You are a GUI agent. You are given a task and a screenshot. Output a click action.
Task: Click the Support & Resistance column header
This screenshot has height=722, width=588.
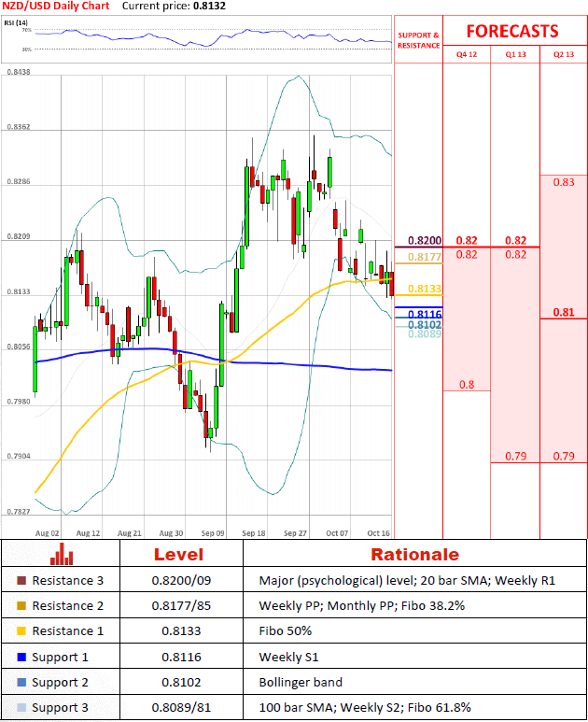(417, 41)
